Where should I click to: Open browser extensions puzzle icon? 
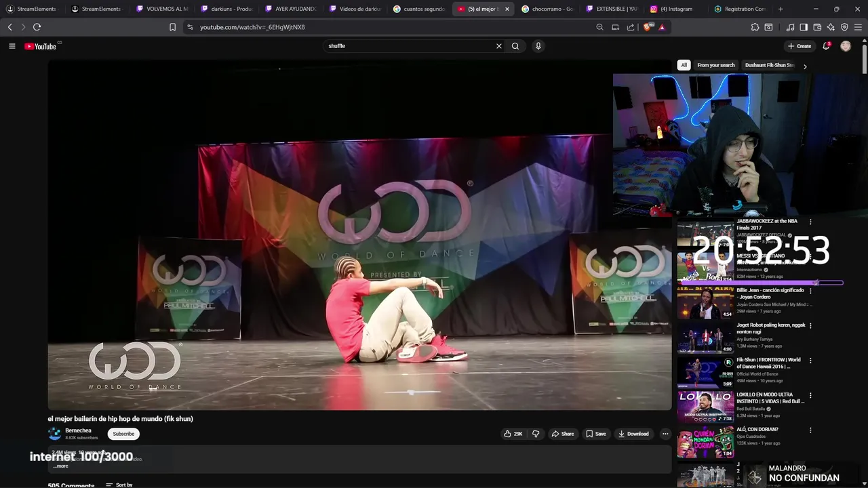point(755,27)
